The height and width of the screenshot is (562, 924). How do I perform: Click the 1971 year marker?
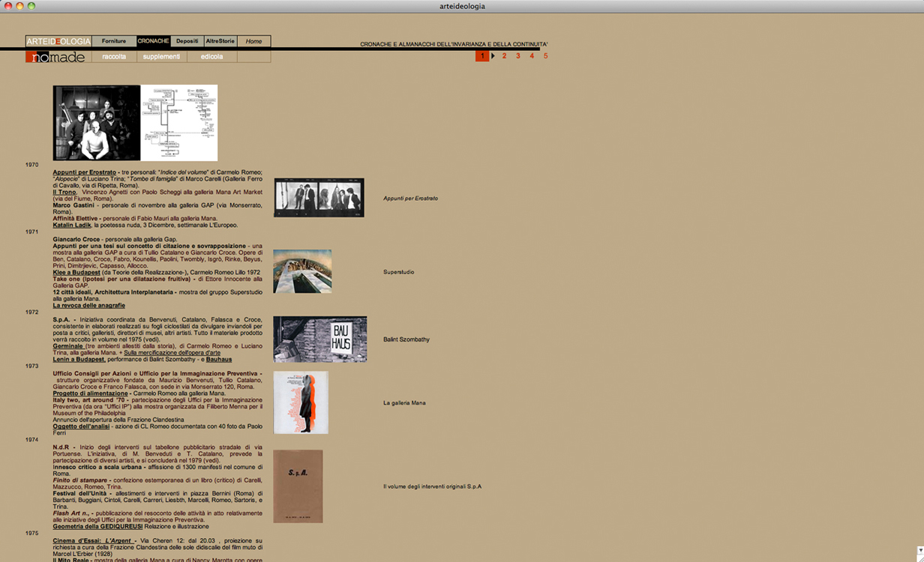pyautogui.click(x=31, y=232)
